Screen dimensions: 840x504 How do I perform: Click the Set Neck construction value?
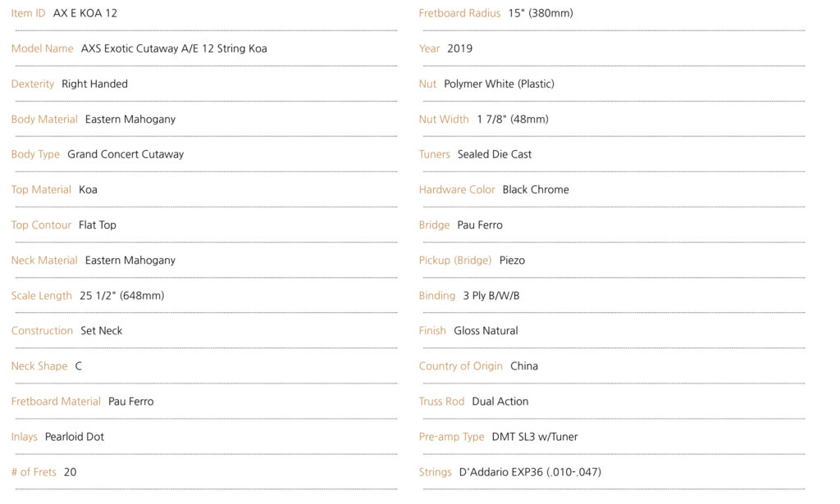(101, 331)
